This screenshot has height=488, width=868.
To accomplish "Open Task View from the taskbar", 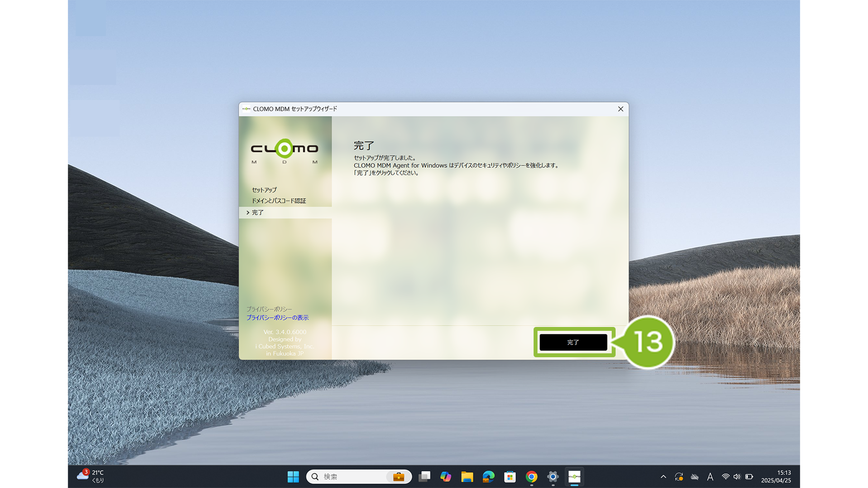I will coord(425,477).
